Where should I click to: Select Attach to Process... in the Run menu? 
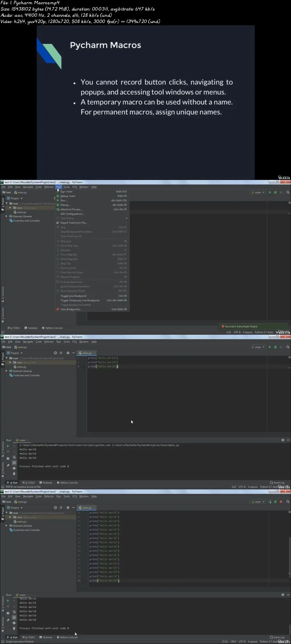click(71, 209)
